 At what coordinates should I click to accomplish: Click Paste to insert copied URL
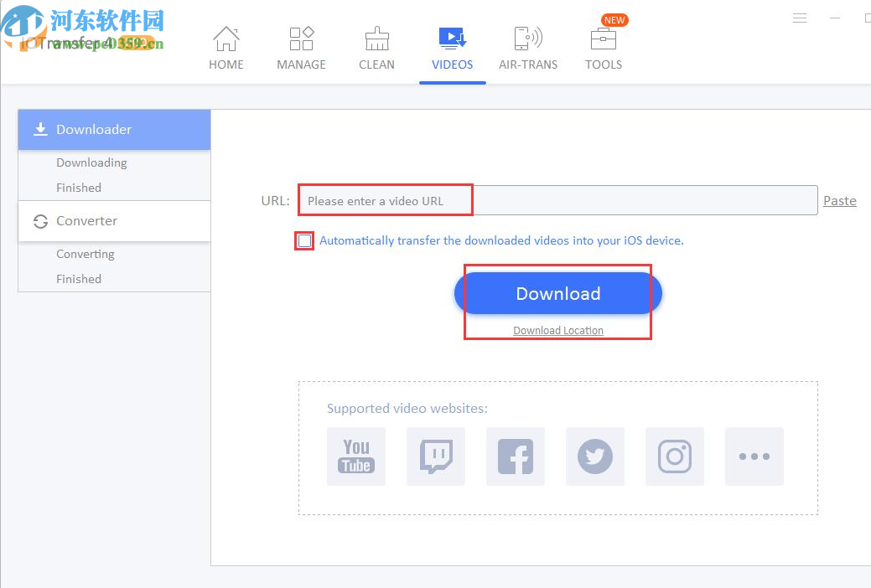(839, 200)
